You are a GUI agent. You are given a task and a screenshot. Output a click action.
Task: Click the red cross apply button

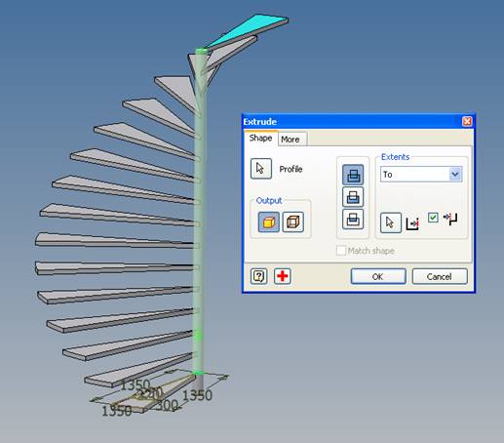click(x=283, y=276)
